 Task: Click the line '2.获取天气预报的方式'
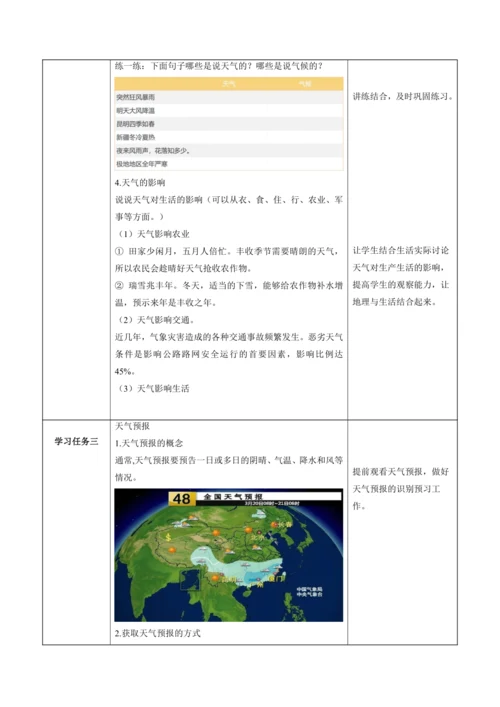tap(157, 634)
